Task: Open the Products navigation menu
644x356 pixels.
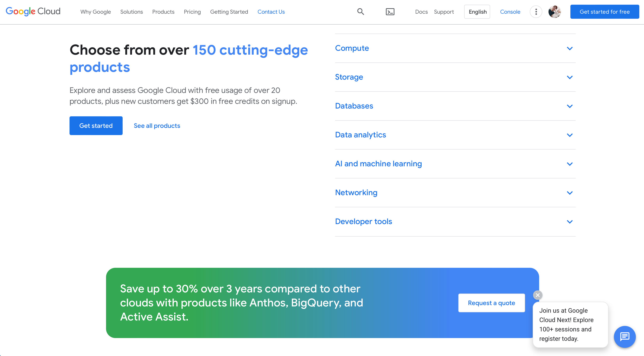Action: pos(163,12)
